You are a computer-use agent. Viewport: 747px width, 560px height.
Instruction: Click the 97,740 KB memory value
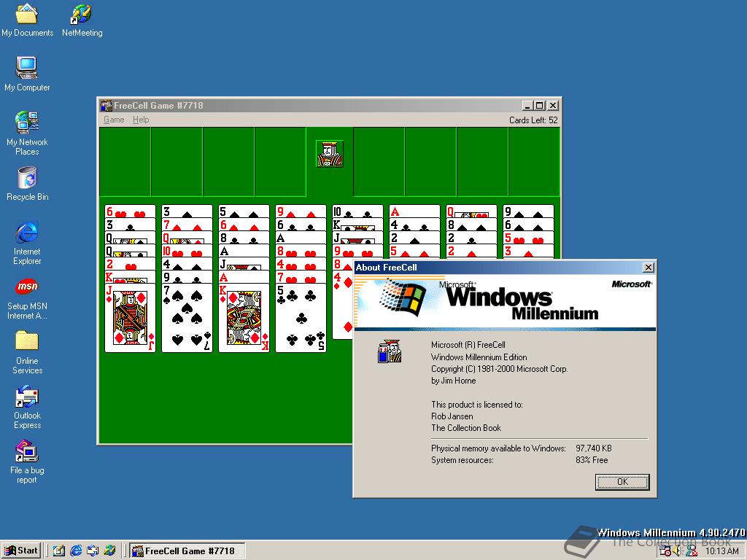594,448
